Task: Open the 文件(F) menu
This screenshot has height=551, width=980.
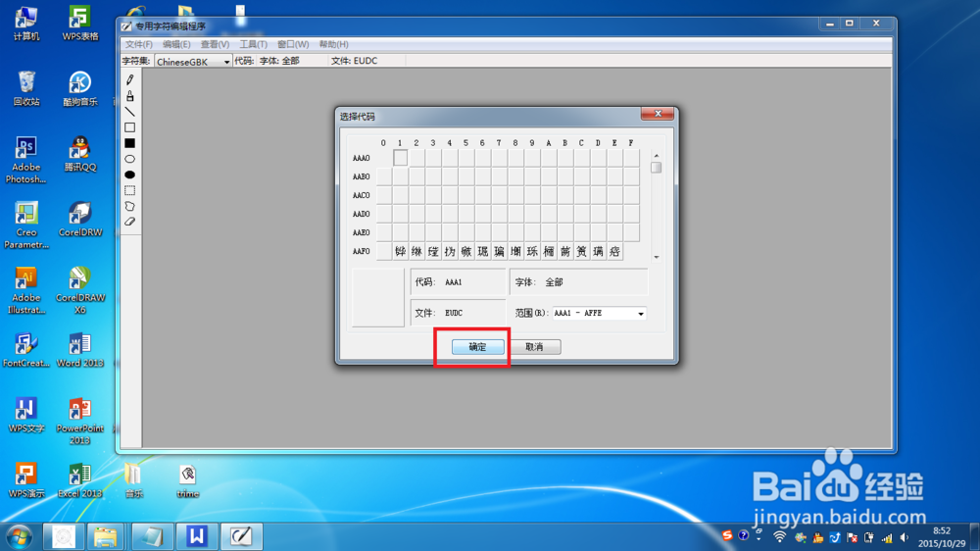Action: coord(139,44)
